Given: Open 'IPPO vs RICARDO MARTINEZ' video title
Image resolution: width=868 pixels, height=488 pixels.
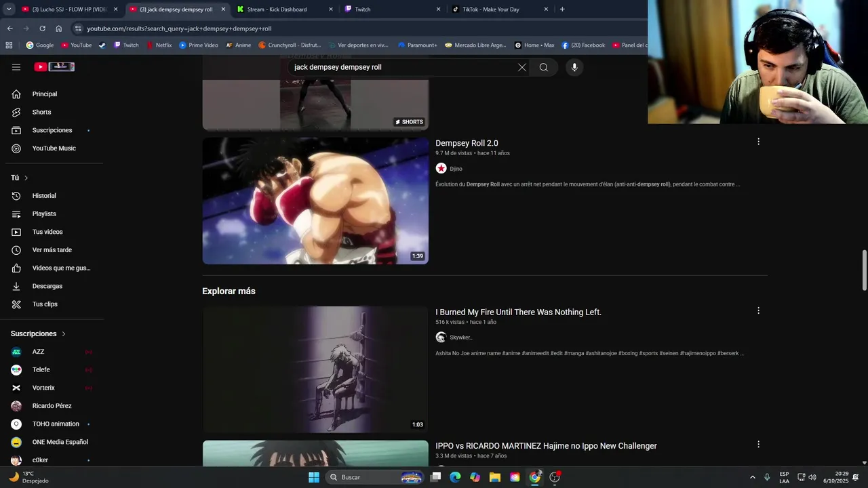Looking at the screenshot, I should [x=546, y=446].
